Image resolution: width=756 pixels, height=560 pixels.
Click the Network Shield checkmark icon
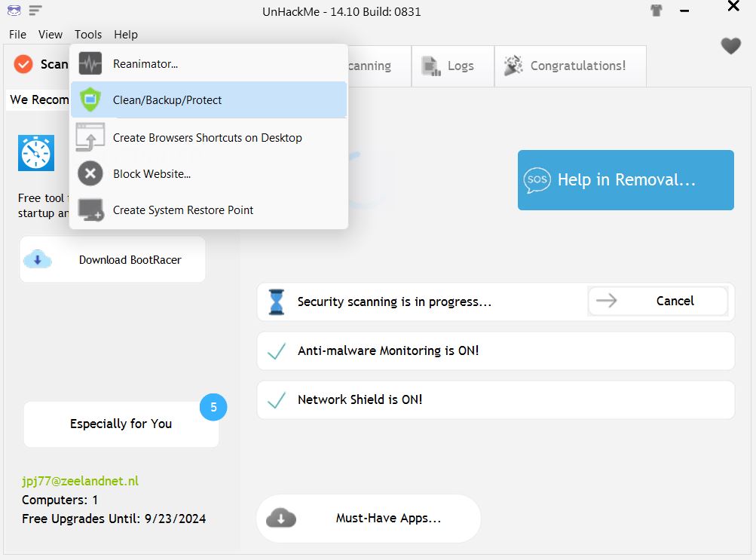click(277, 400)
